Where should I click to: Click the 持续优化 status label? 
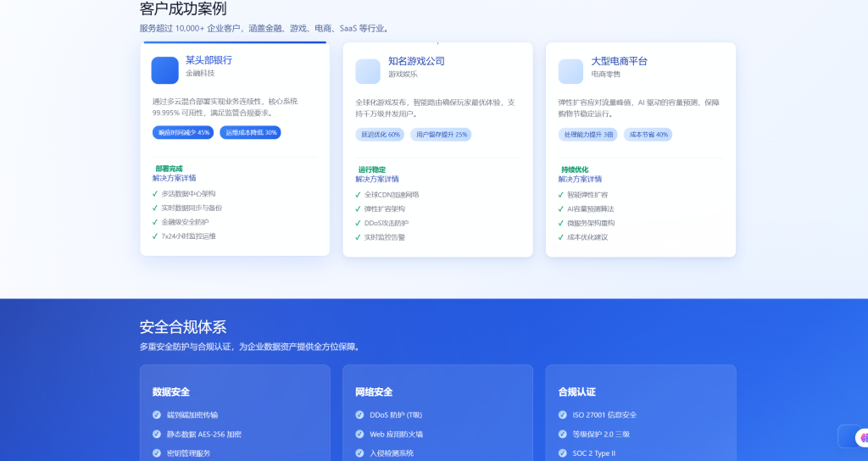(575, 169)
